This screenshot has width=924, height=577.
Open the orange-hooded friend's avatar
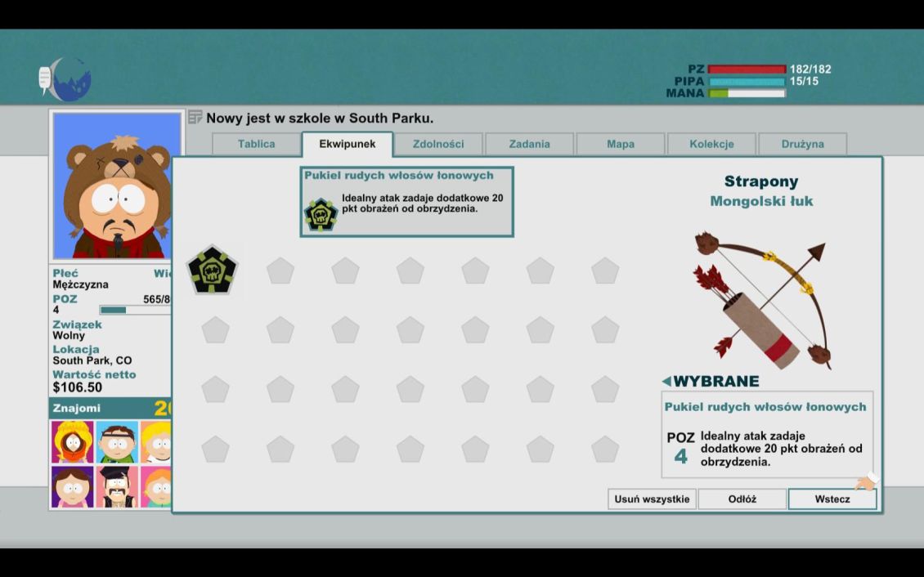73,441
